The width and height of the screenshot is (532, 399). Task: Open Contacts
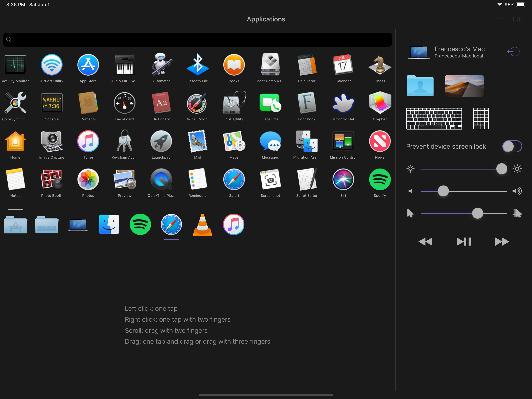[88, 103]
